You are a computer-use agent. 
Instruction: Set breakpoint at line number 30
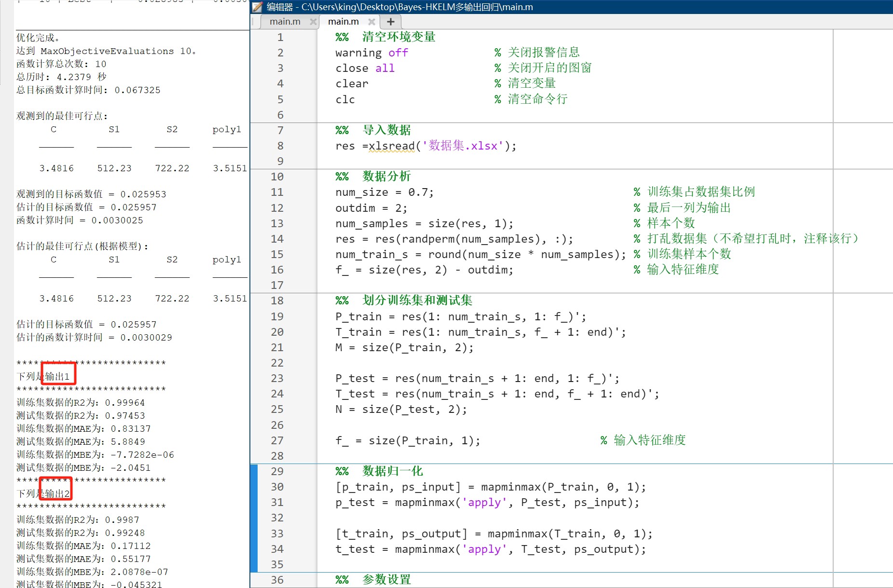(277, 487)
